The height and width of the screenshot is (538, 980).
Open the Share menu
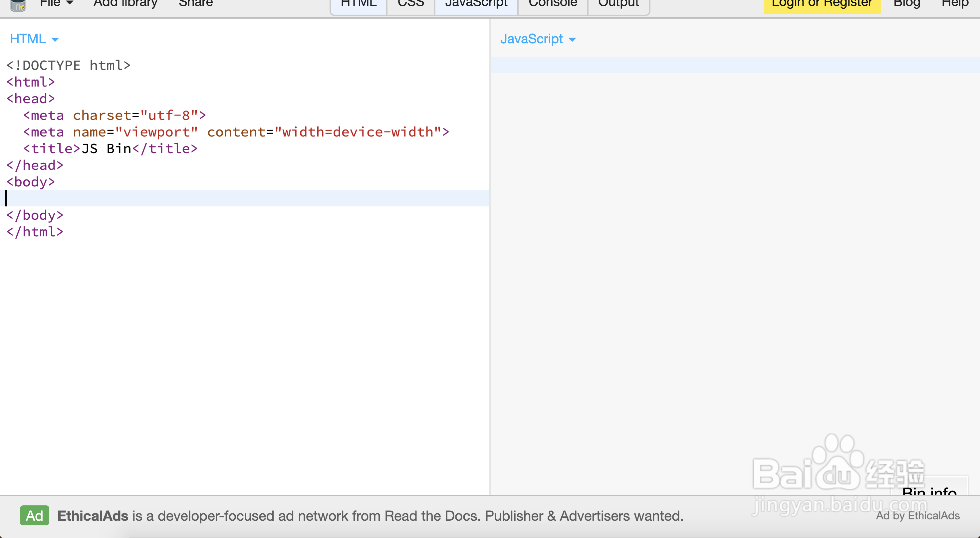click(195, 4)
